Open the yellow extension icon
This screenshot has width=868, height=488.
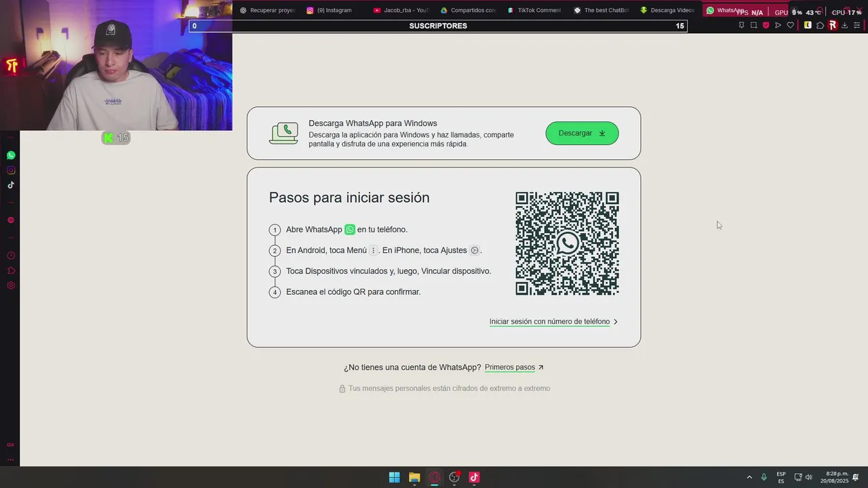click(x=808, y=25)
